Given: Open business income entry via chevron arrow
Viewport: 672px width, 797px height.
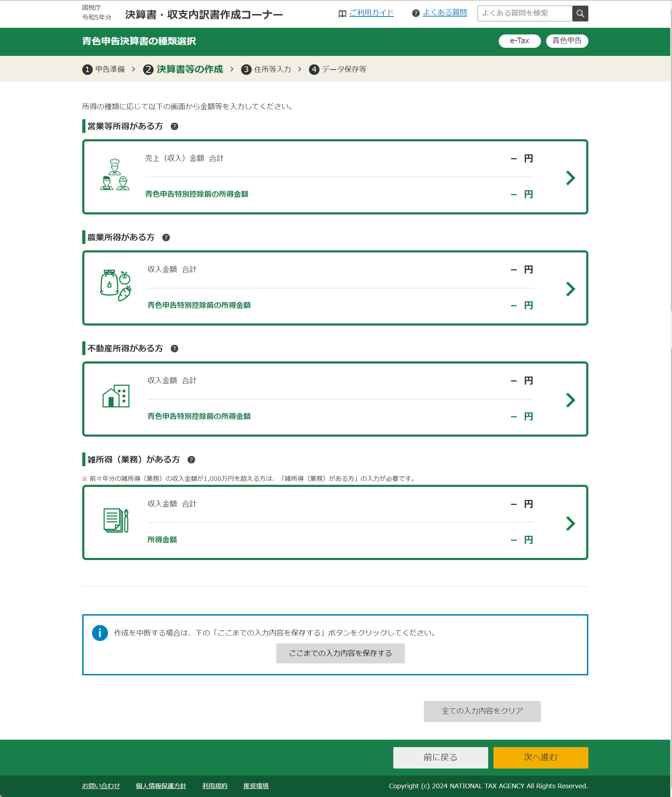Looking at the screenshot, I should [x=570, y=178].
